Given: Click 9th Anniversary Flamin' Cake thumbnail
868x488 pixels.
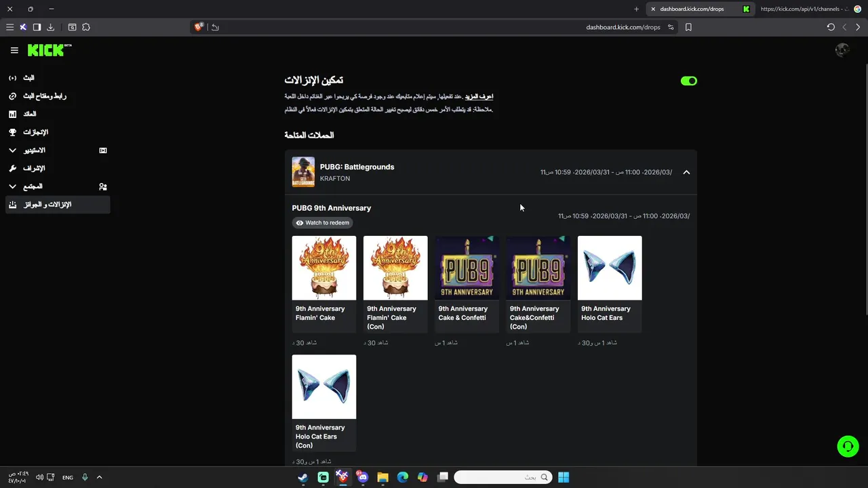Looking at the screenshot, I should (x=324, y=268).
